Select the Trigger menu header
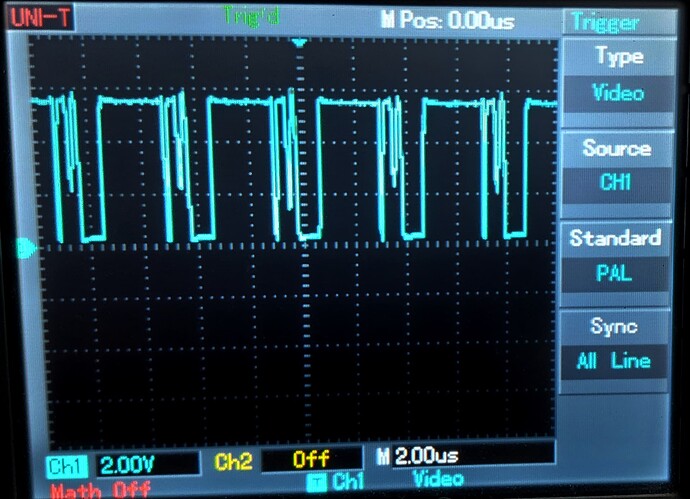690x499 pixels. [x=605, y=22]
